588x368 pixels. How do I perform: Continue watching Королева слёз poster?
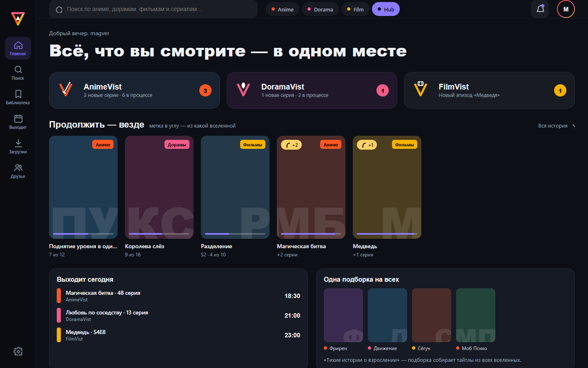point(159,187)
